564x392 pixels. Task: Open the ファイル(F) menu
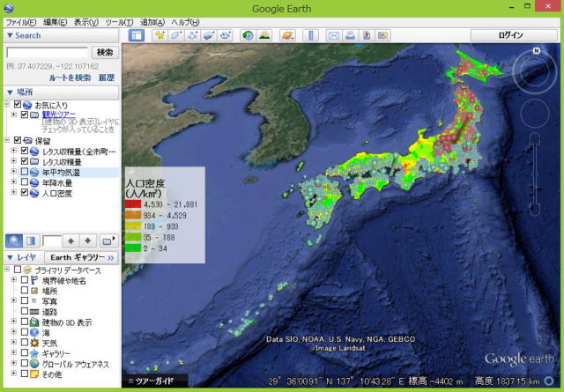coord(21,21)
